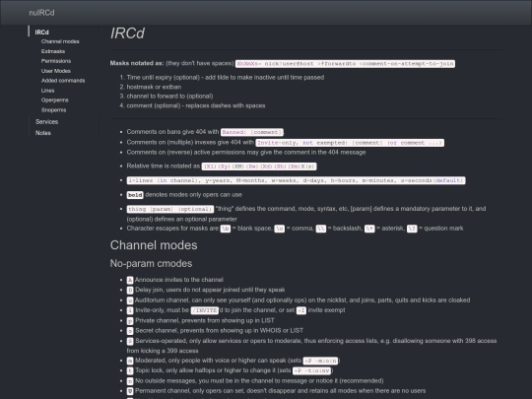Click the 'l=lines (in channel)' code block
532x399 pixels.
(296, 180)
